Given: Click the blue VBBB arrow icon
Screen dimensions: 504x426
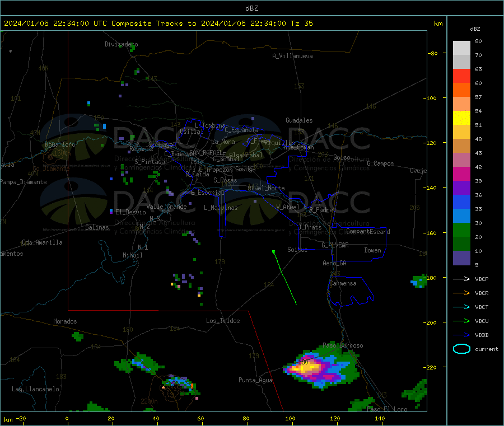Looking at the screenshot, I should (461, 335).
